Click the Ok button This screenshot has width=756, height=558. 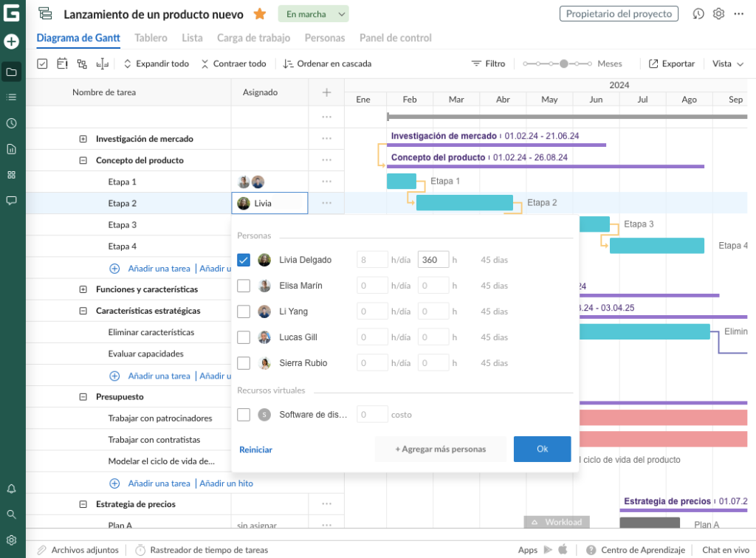542,449
